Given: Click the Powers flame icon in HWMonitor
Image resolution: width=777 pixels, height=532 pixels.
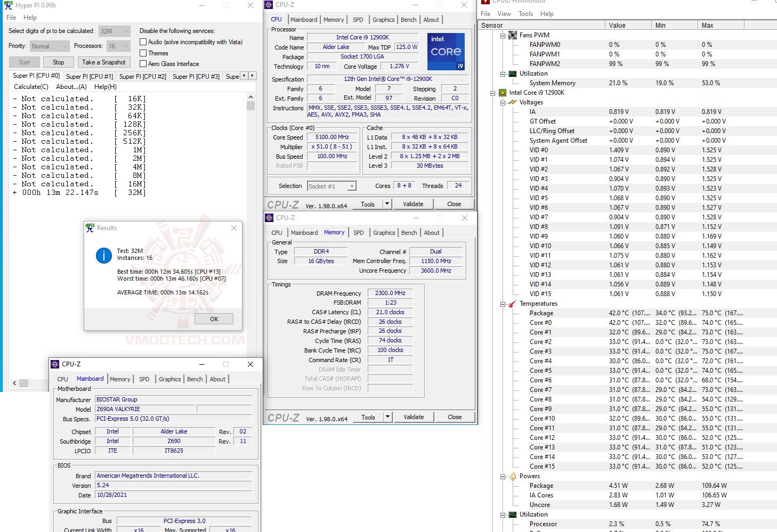Looking at the screenshot, I should click(x=513, y=476).
